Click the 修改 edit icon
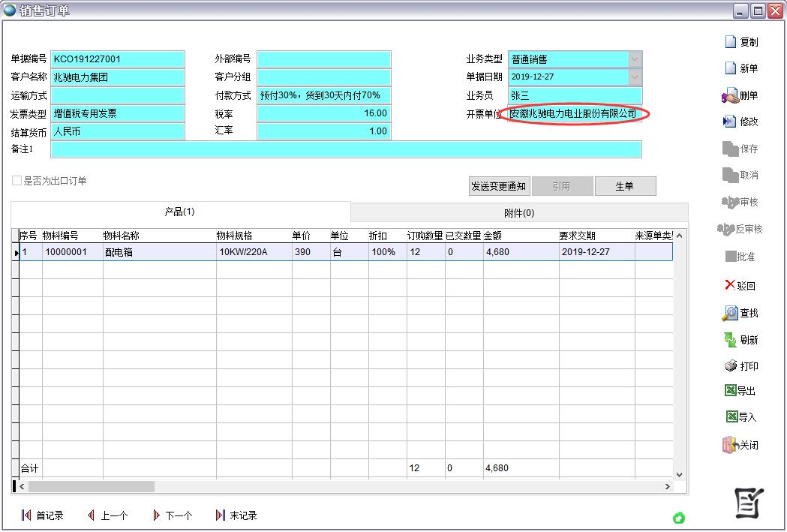Viewport: 787px width, 532px height. coord(730,122)
